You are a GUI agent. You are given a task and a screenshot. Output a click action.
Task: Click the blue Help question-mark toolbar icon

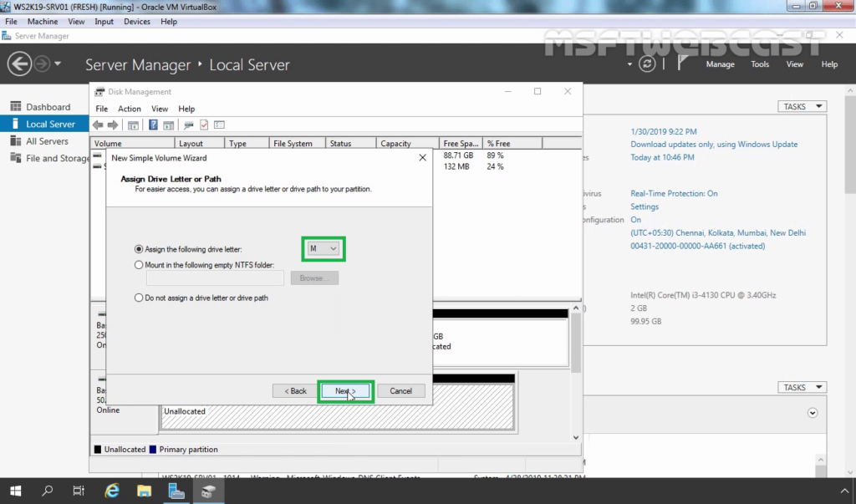tap(154, 125)
